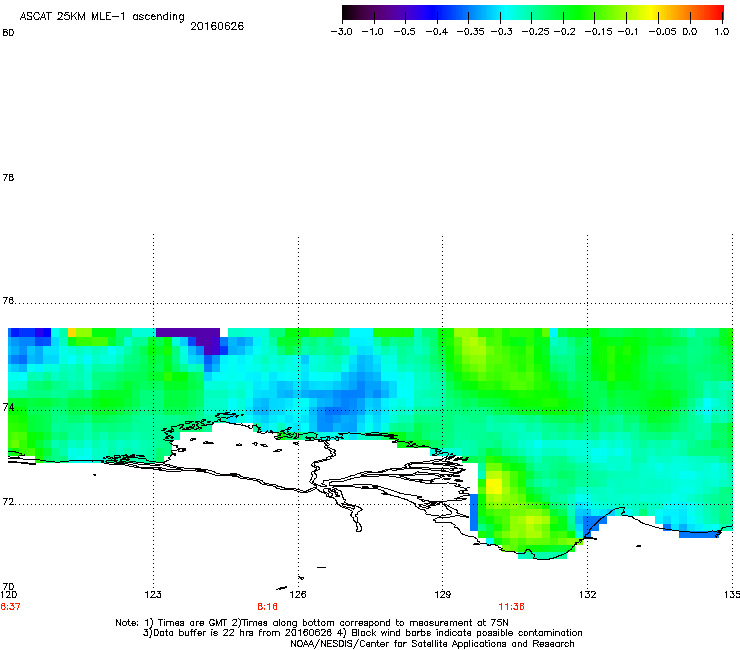740x650 pixels.
Task: Click the longitude 123 axis label
Action: pyautogui.click(x=153, y=595)
